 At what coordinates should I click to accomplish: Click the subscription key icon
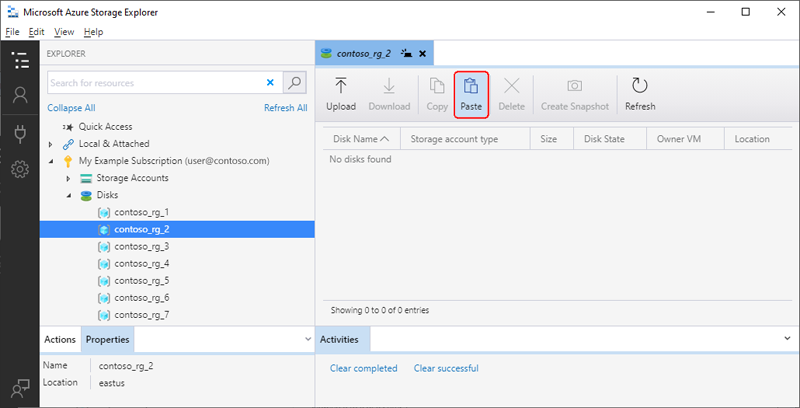pos(68,161)
